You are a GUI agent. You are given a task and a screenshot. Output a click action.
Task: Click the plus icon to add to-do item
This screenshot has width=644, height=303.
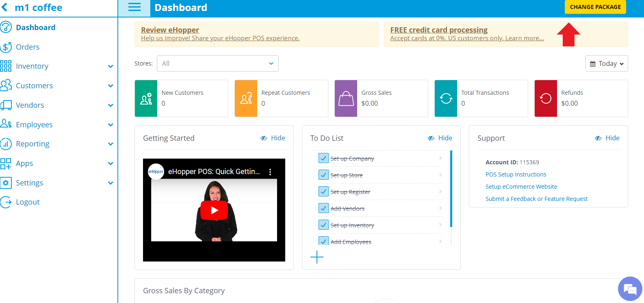(317, 257)
